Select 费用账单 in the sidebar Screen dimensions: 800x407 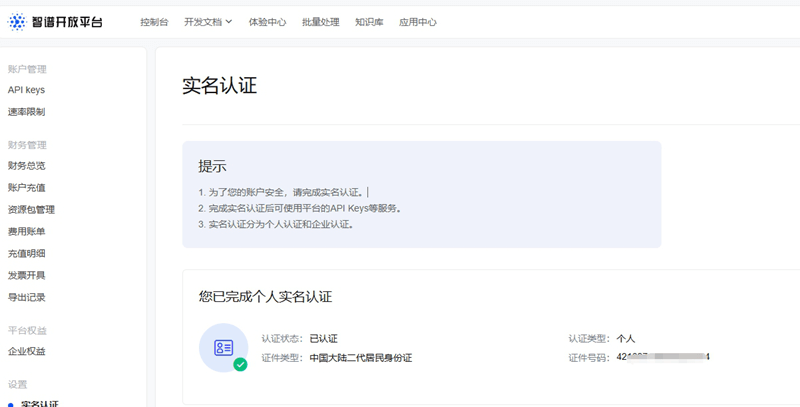(27, 232)
